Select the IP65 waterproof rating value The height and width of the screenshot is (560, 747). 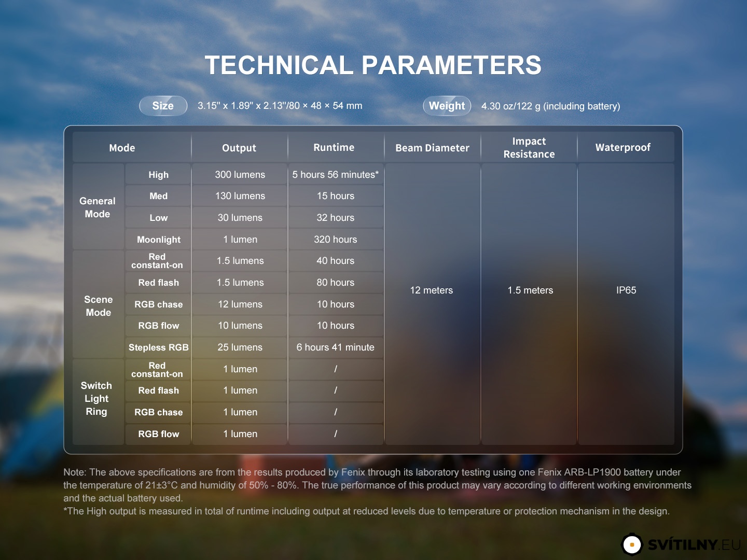(626, 290)
